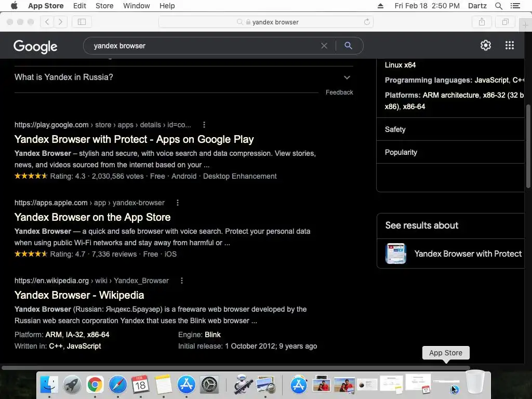The image size is (532, 399).
Task: Expand 'What is Yandex in Russia?' question
Action: coord(183,77)
